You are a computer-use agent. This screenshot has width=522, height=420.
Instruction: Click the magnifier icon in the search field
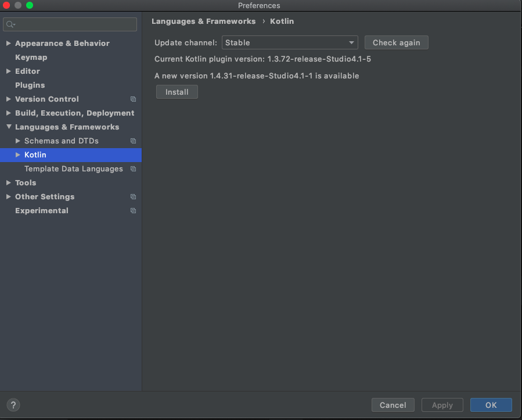pos(11,24)
